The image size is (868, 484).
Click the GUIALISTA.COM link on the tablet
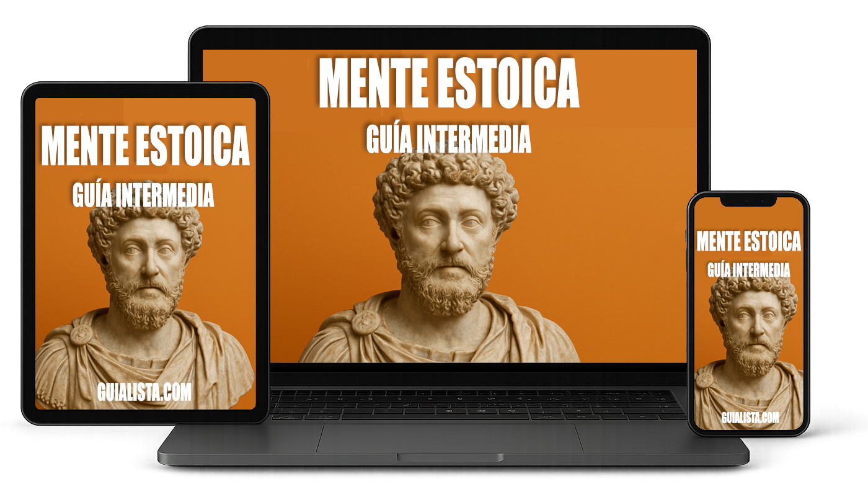[x=144, y=392]
